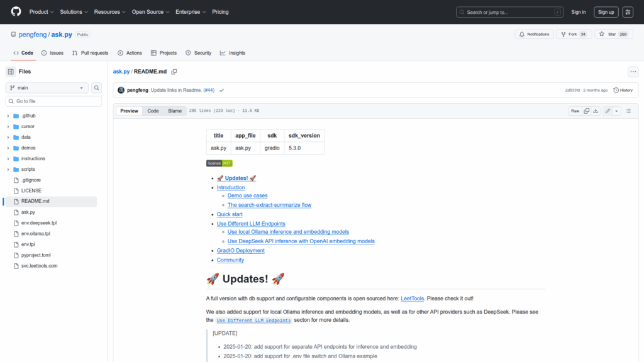Open the ask.py repository name link
This screenshot has width=644, height=362.
click(x=62, y=35)
